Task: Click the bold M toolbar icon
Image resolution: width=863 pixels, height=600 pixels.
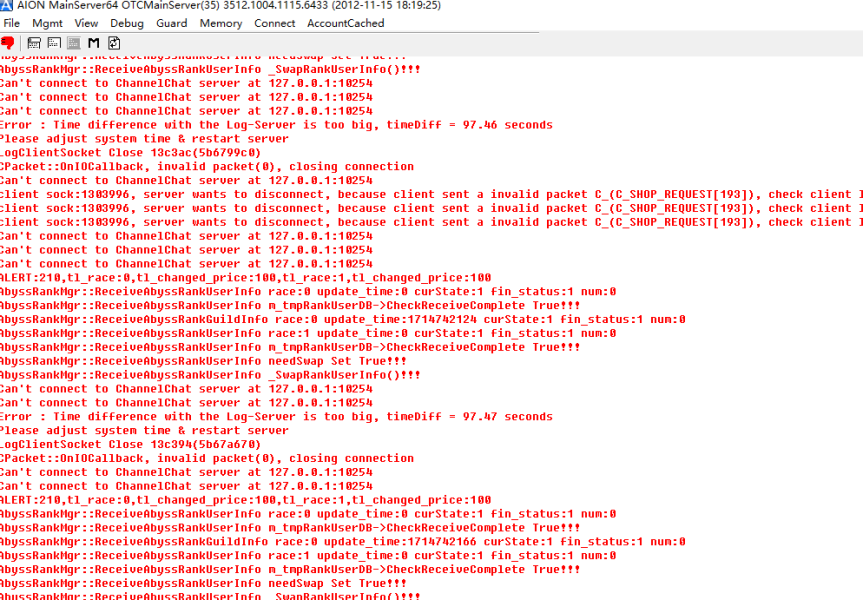Action: click(x=94, y=43)
